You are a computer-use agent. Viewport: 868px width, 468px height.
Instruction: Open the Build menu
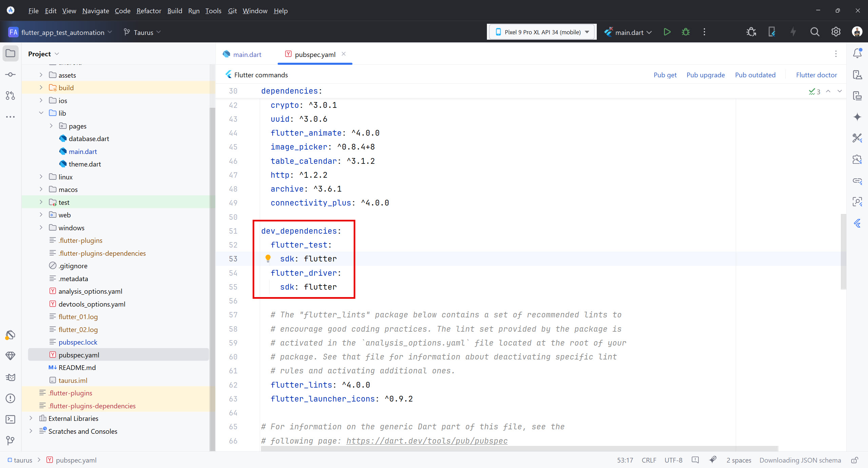click(x=175, y=11)
